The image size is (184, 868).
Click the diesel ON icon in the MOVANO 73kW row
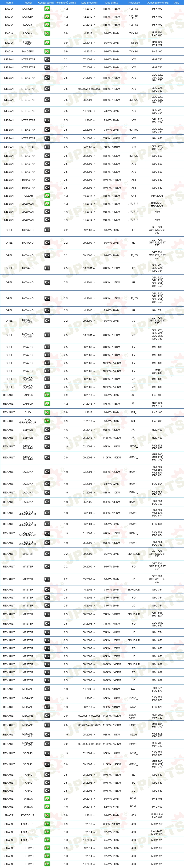(47, 310)
